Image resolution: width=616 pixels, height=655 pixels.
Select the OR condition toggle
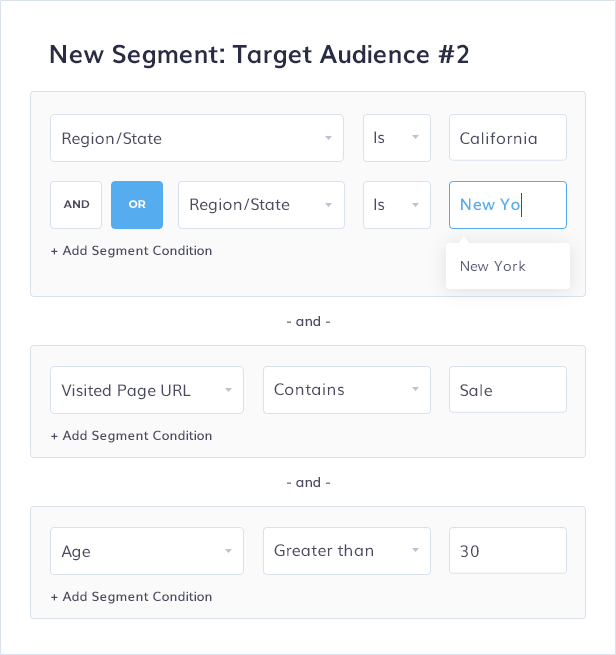[137, 205]
